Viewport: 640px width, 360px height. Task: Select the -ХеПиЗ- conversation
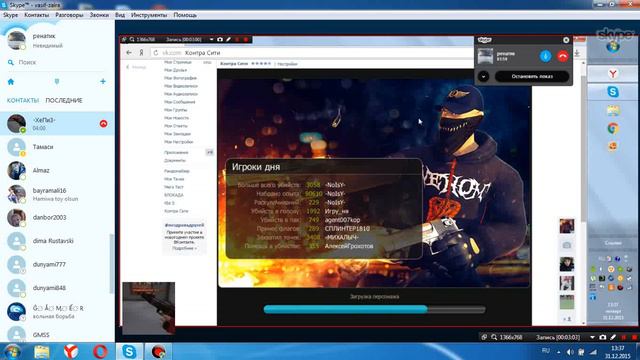click(x=57, y=124)
